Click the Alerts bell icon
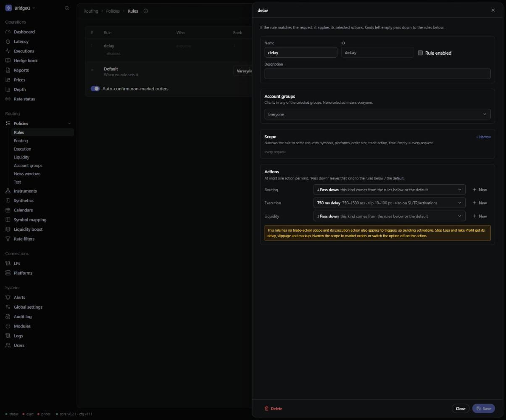This screenshot has width=506, height=420. tap(8, 298)
